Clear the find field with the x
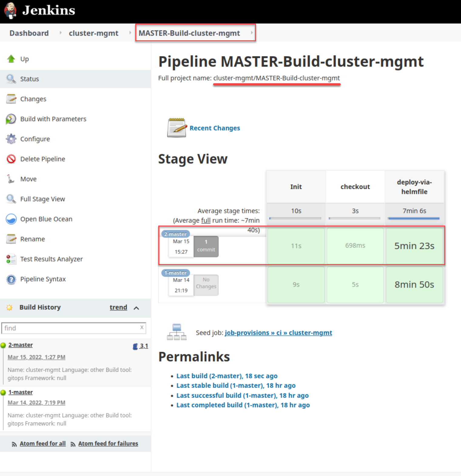 tap(142, 327)
